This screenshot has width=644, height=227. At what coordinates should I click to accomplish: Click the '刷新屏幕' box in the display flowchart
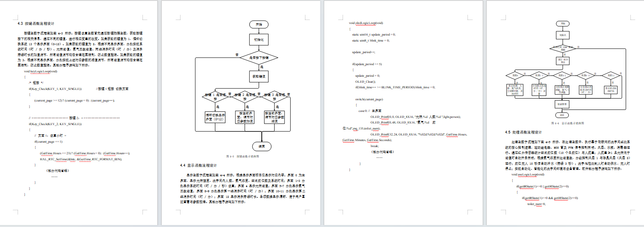[562, 104]
